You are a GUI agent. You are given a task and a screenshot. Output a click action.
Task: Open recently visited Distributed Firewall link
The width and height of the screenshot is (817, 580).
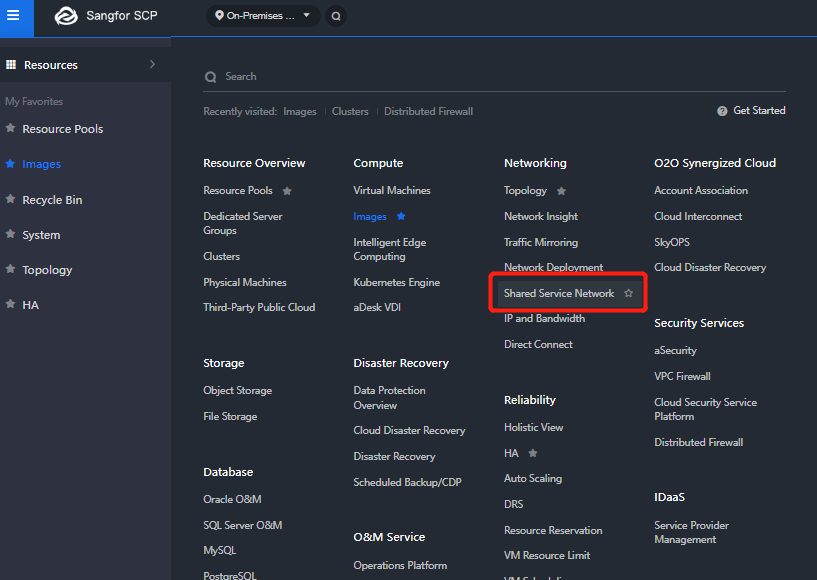pos(428,112)
